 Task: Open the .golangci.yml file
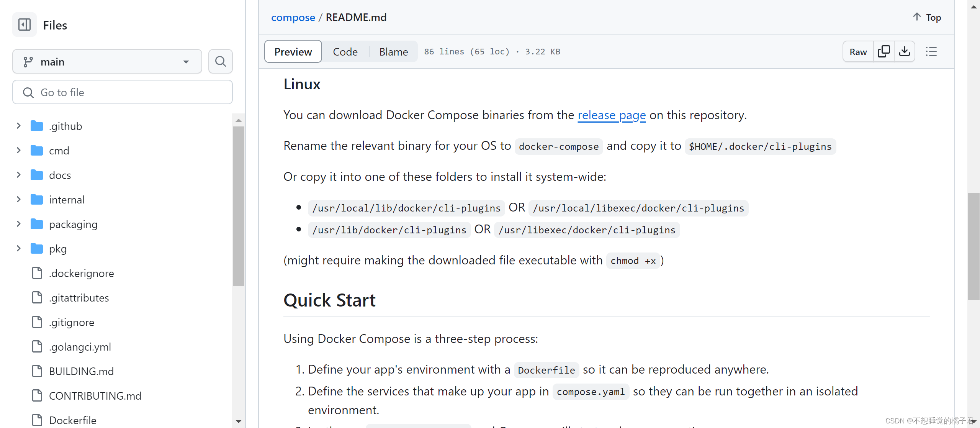coord(80,347)
